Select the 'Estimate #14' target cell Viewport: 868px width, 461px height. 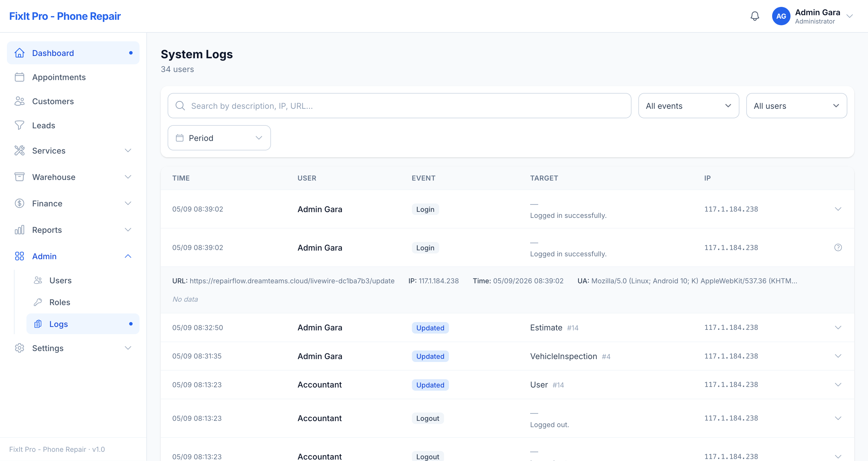click(554, 328)
